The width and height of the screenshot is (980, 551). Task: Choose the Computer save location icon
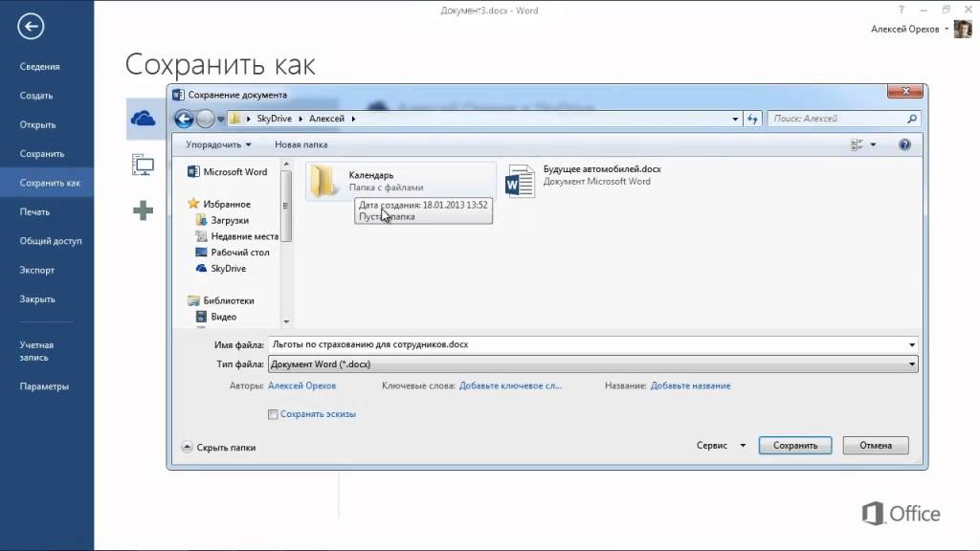[x=144, y=165]
